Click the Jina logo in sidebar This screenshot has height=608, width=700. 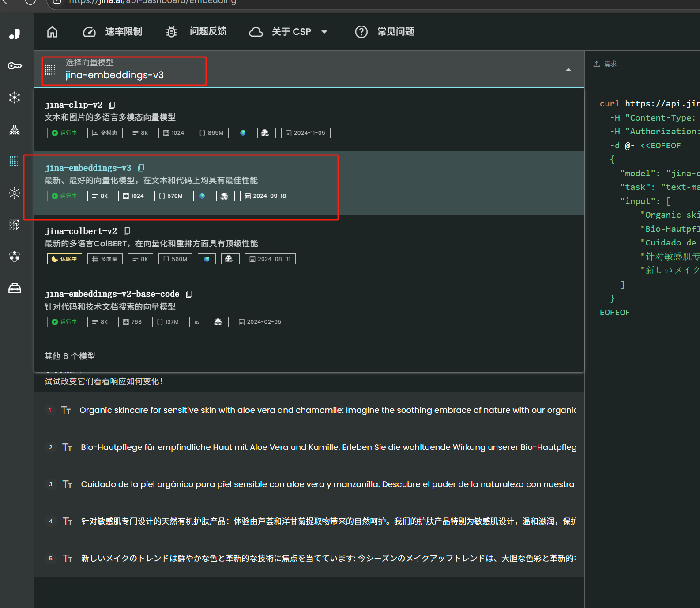click(x=15, y=34)
